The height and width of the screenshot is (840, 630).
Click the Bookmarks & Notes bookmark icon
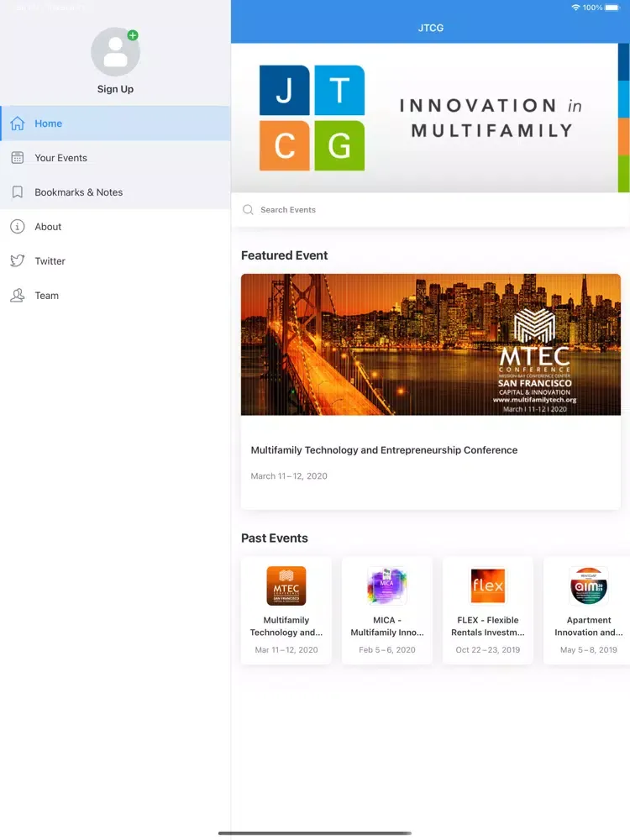click(x=17, y=192)
